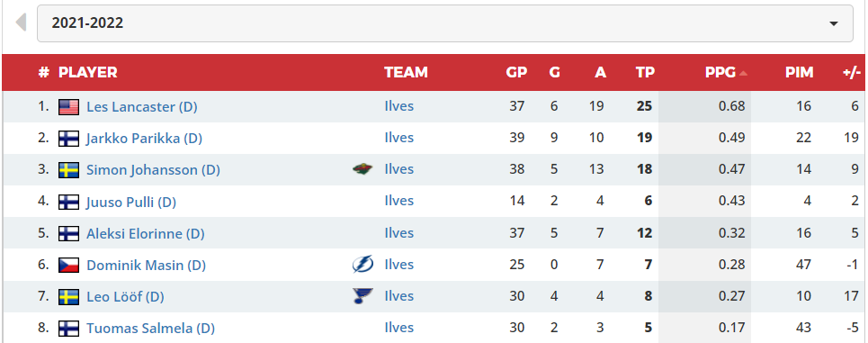Click the USA flag next to Les Lancaster
868x343 pixels.
68,107
